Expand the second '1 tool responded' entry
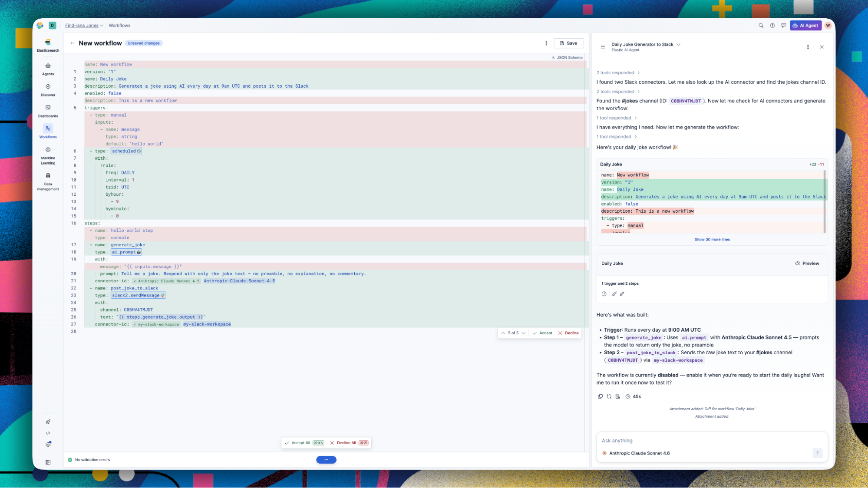The height and width of the screenshot is (488, 868). pos(617,137)
